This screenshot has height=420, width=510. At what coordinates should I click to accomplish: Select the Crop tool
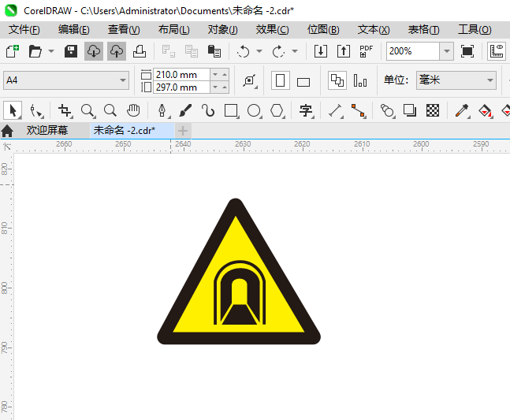click(x=65, y=110)
